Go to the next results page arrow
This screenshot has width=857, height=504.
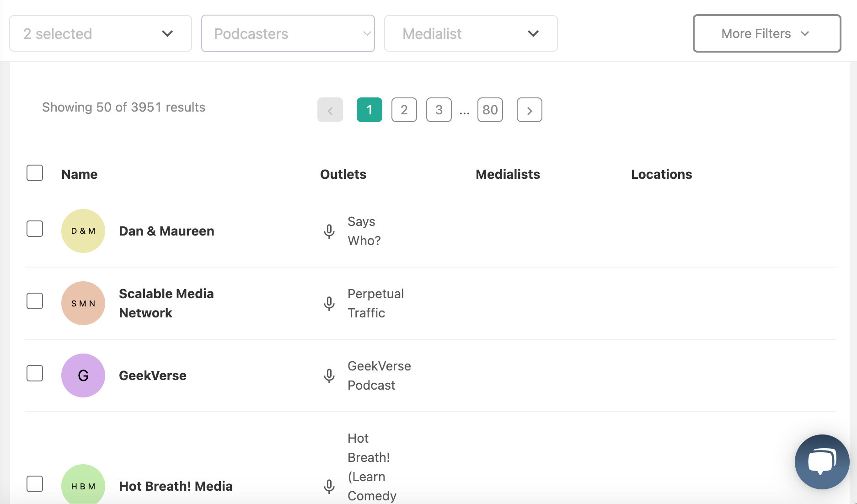530,110
